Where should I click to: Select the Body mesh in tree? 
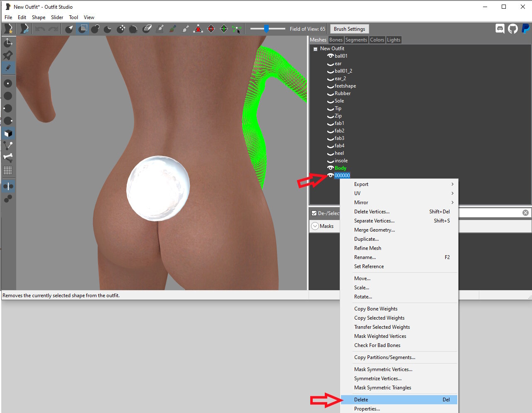coord(341,168)
